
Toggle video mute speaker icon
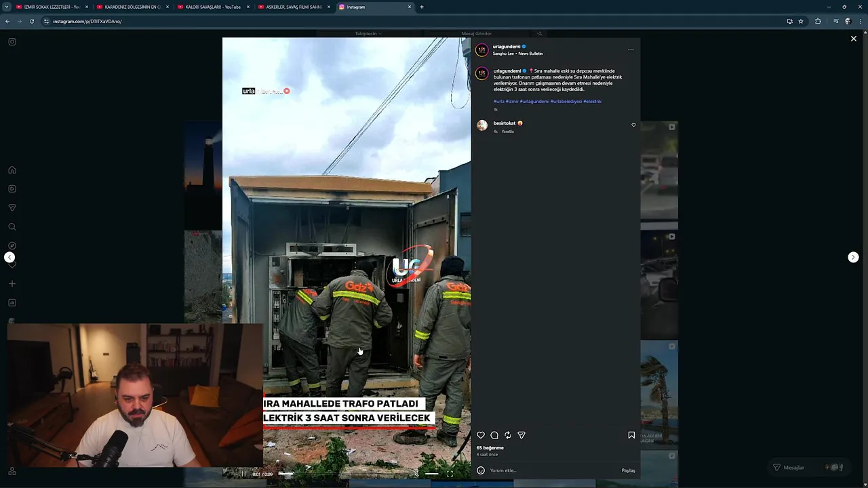click(x=416, y=474)
